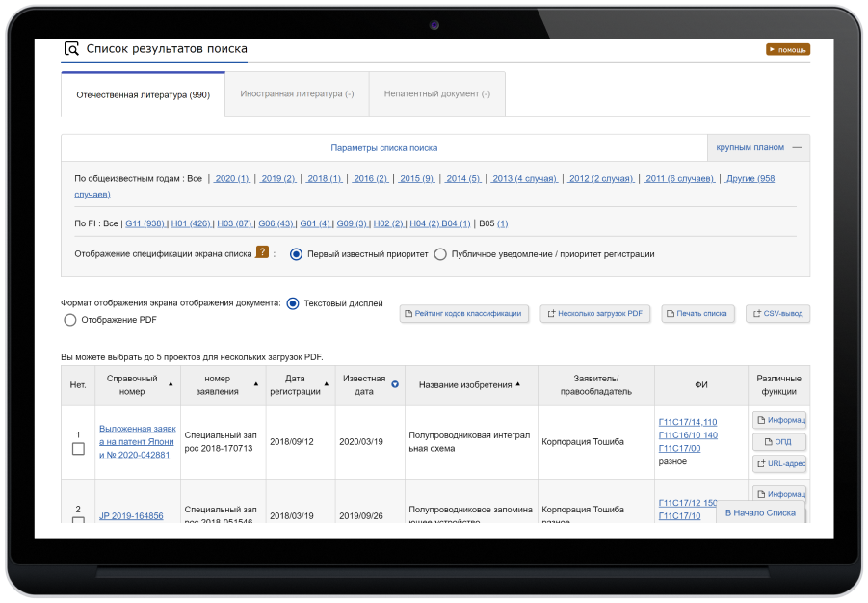Click the question mark help icon
The height and width of the screenshot is (603, 868).
[261, 253]
